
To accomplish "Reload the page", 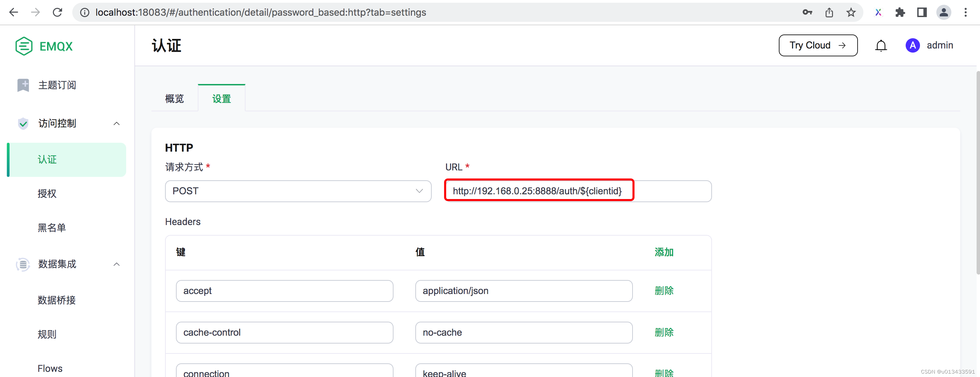I will 57,13.
